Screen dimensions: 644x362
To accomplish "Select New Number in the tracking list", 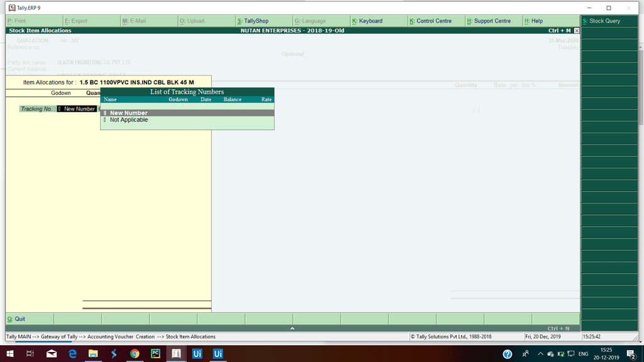I will 187,113.
